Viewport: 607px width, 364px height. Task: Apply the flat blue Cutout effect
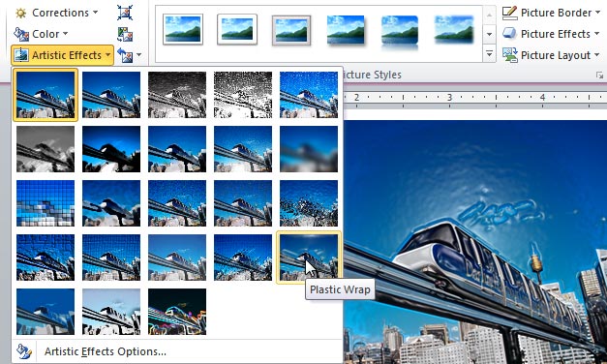point(46,312)
